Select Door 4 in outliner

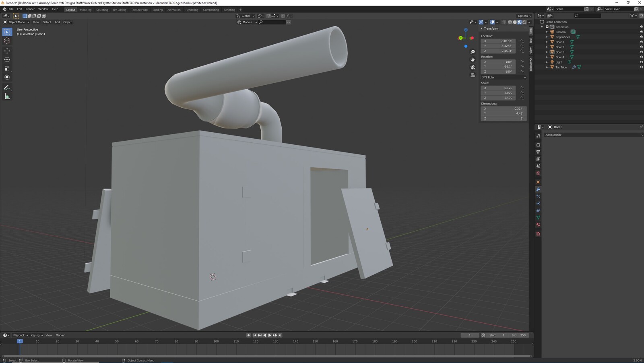click(560, 57)
